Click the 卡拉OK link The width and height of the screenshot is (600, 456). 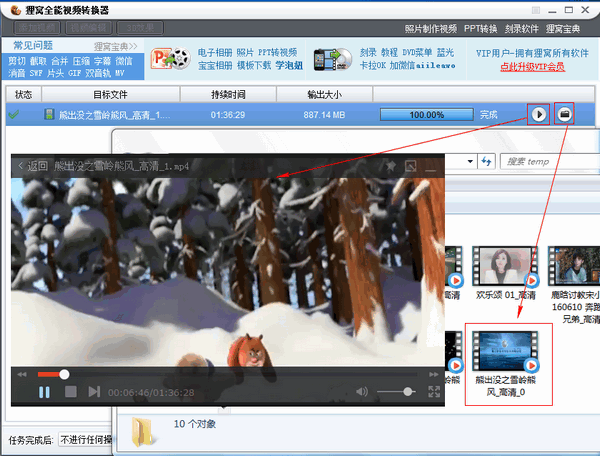click(x=373, y=65)
